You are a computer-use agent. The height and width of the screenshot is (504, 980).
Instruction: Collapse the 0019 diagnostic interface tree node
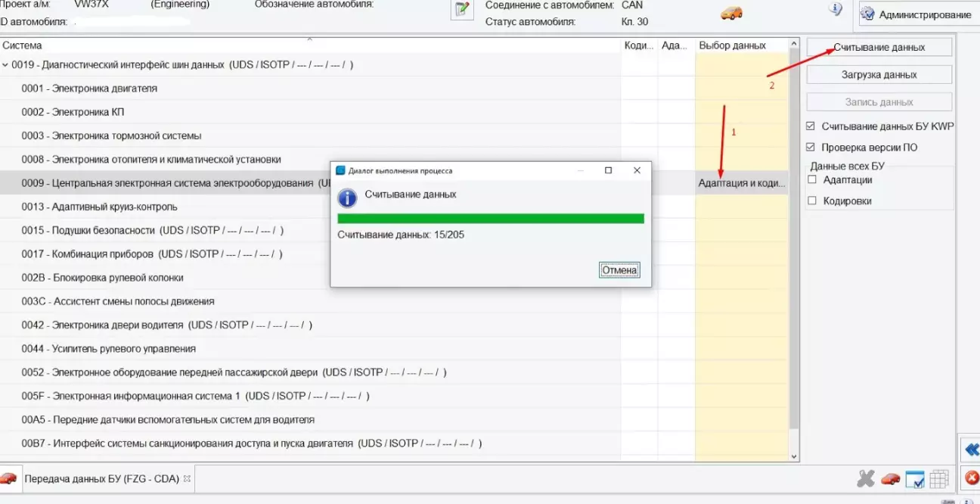[5, 65]
